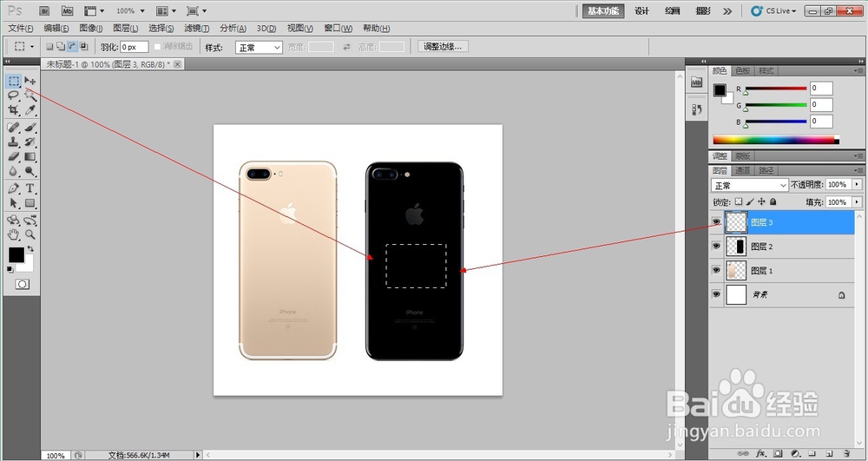Select the Dodge tool
Screen dimensions: 868x461
click(30, 171)
